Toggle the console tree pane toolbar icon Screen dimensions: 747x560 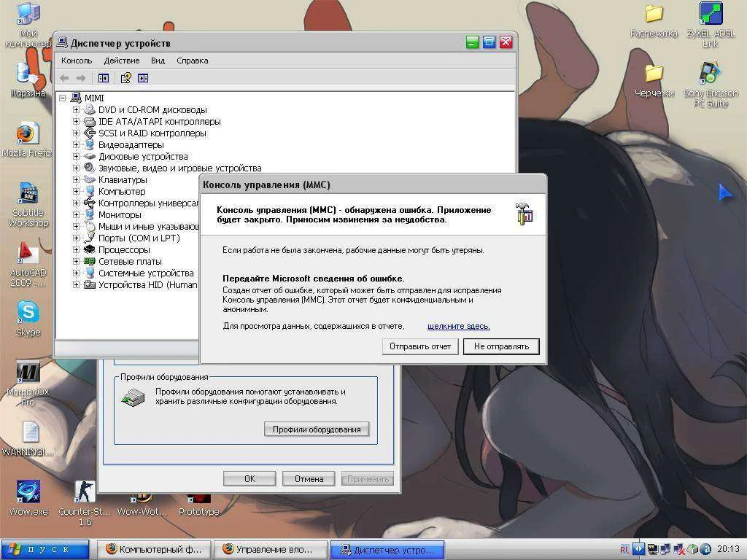pyautogui.click(x=104, y=78)
